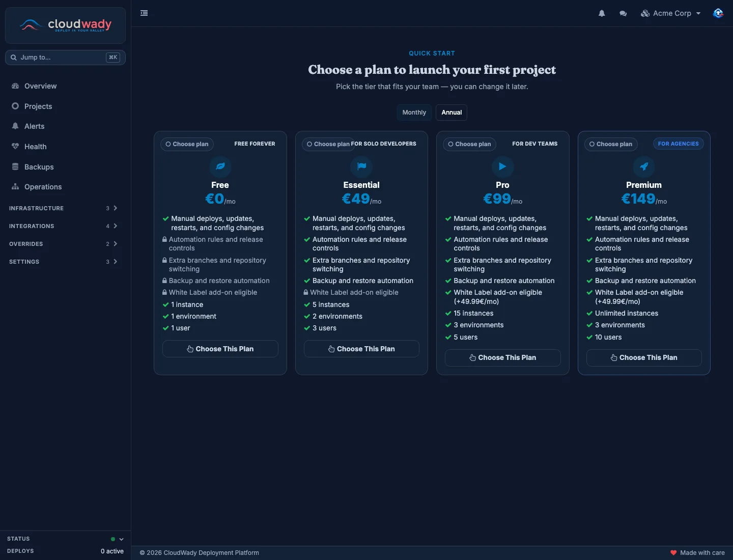Switch billing to Monthly

[414, 113]
